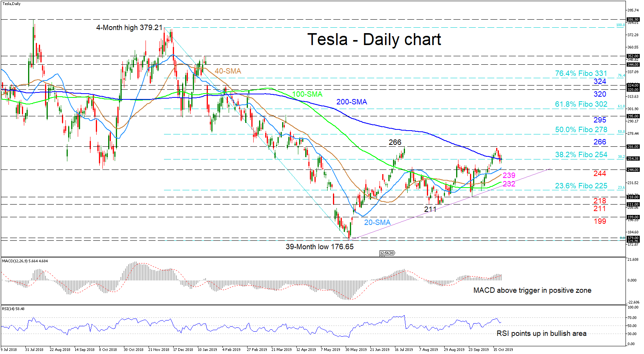Click the red 199 support level
This screenshot has width=644, height=354.
click(x=600, y=221)
